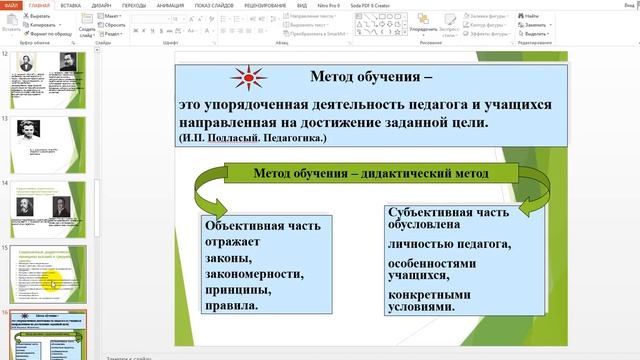Open the ФАЙЛ file tab
The image size is (640, 360).
coord(11,5)
